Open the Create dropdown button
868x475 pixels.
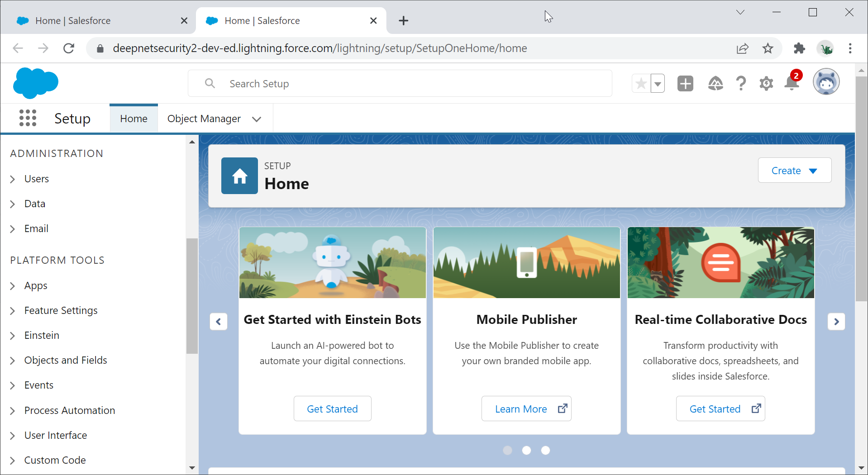click(x=794, y=171)
